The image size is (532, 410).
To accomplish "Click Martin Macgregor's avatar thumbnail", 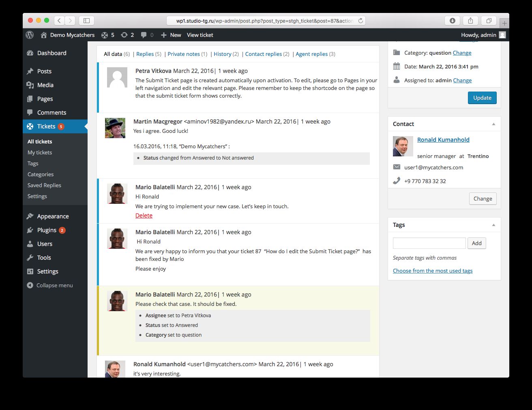I will pyautogui.click(x=115, y=128).
